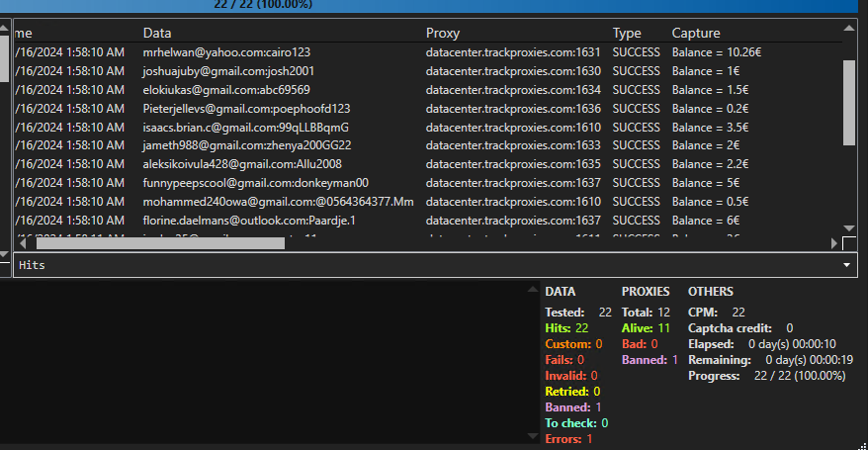Click SUCCESS in the Balance = 6€ row
Image resolution: width=868 pixels, height=450 pixels.
click(636, 221)
